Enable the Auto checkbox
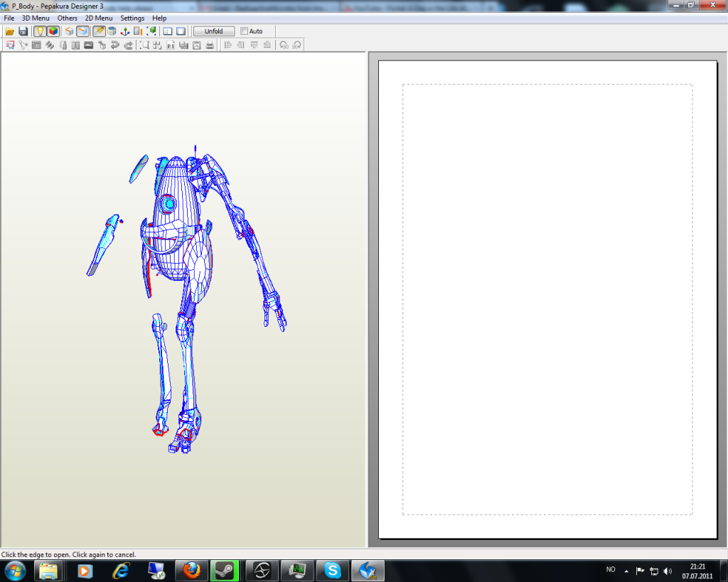 point(245,31)
